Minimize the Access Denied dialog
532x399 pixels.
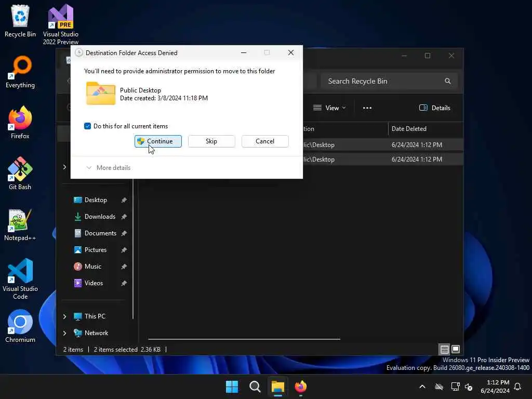click(x=244, y=52)
